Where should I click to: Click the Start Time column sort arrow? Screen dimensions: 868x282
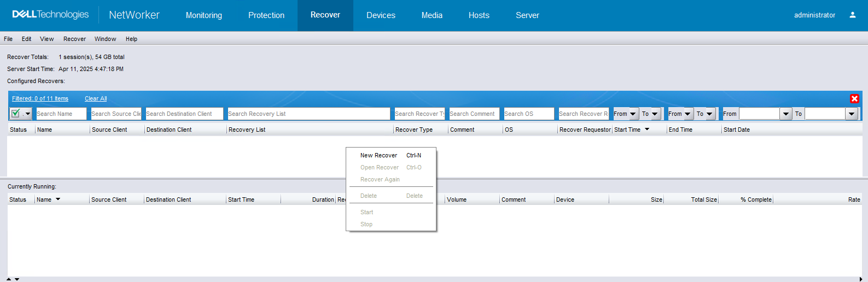647,130
